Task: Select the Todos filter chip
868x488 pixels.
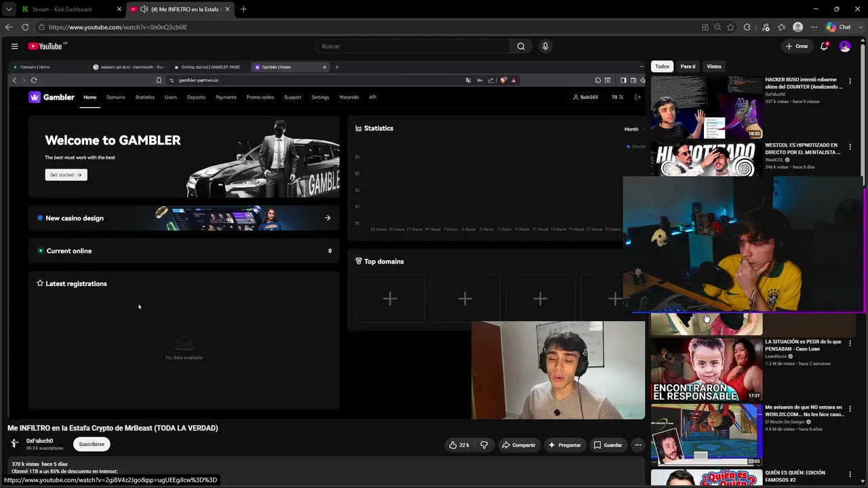Action: pos(663,66)
